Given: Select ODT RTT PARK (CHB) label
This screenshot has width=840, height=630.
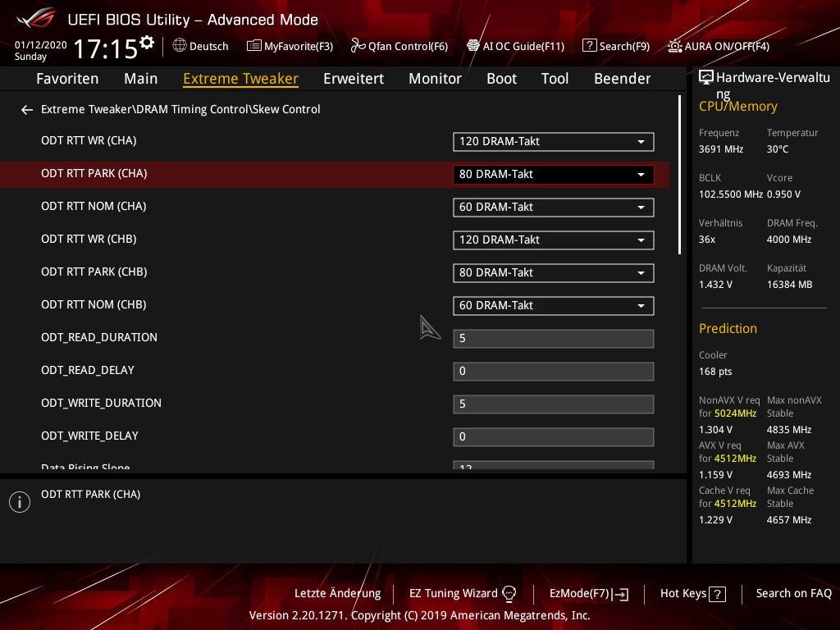Looking at the screenshot, I should pyautogui.click(x=94, y=272).
